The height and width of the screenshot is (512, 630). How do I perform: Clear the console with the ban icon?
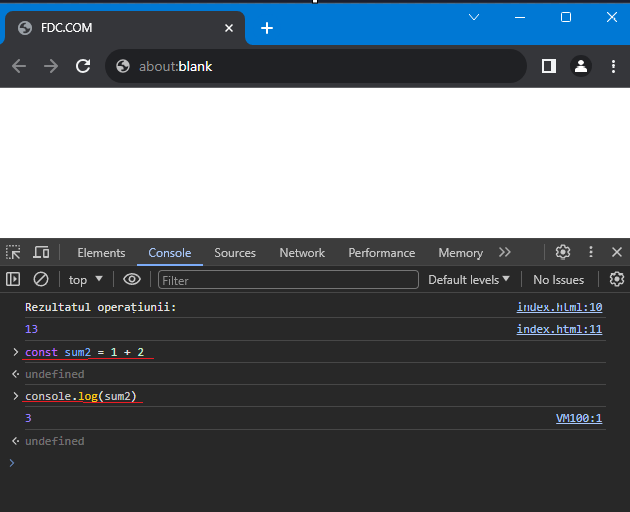[41, 279]
